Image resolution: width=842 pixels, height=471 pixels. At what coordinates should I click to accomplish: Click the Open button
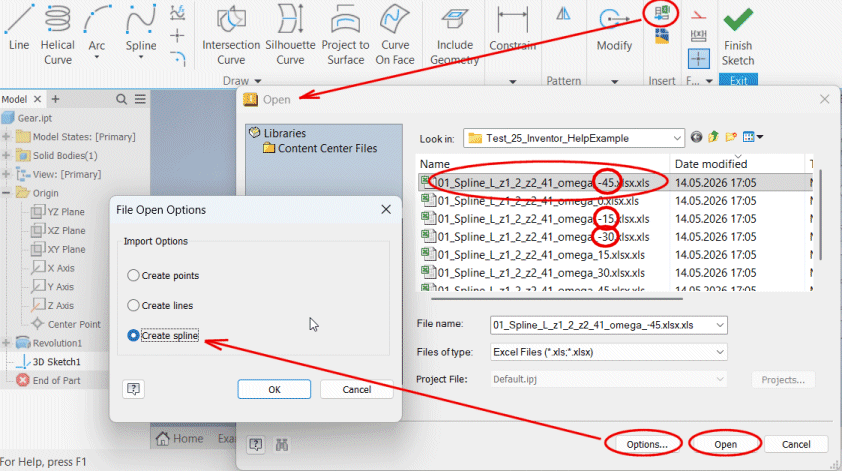[x=725, y=445]
